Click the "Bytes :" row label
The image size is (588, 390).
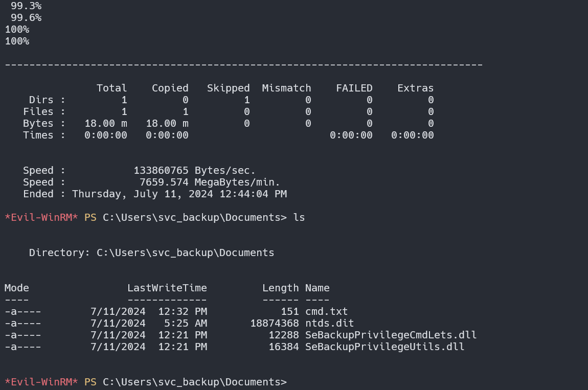[x=44, y=123]
